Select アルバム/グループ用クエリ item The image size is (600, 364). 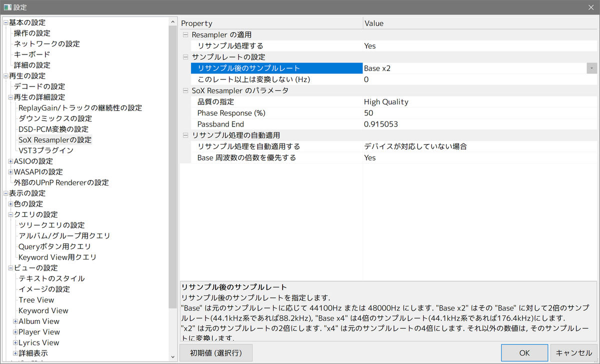pyautogui.click(x=64, y=236)
